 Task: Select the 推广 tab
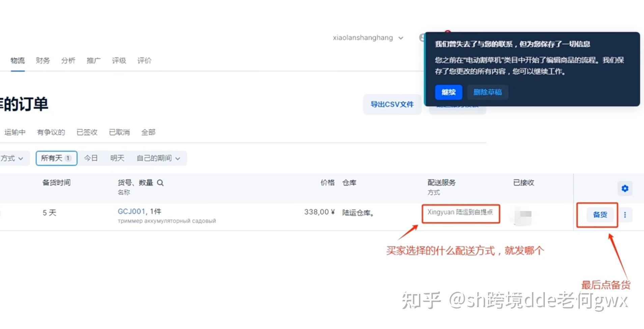[93, 60]
